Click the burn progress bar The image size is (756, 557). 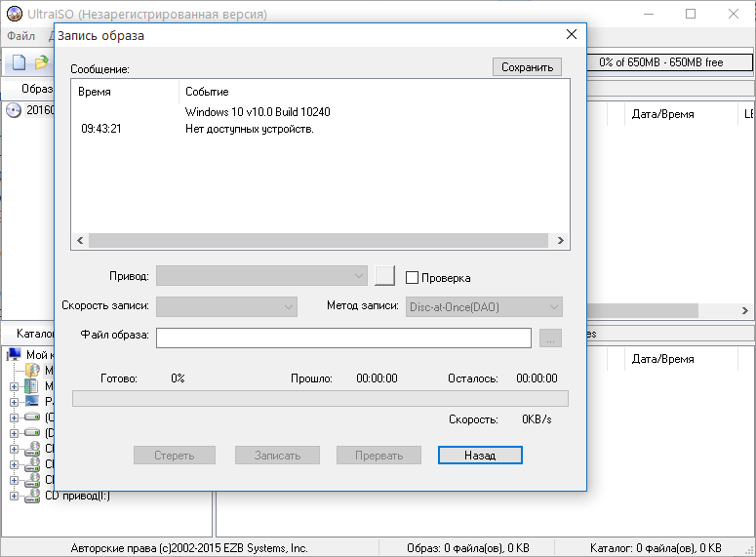320,399
